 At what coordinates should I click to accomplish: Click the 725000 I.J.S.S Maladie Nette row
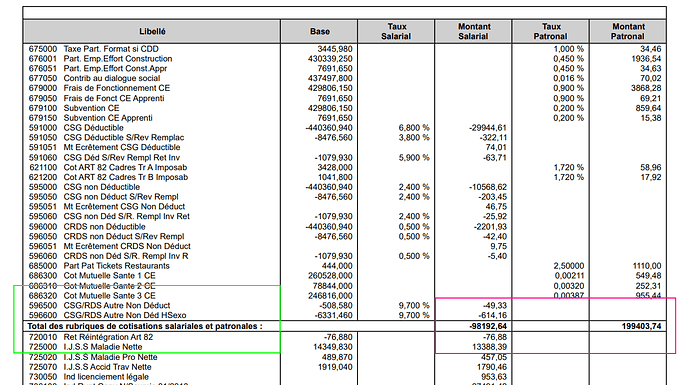pos(345,347)
